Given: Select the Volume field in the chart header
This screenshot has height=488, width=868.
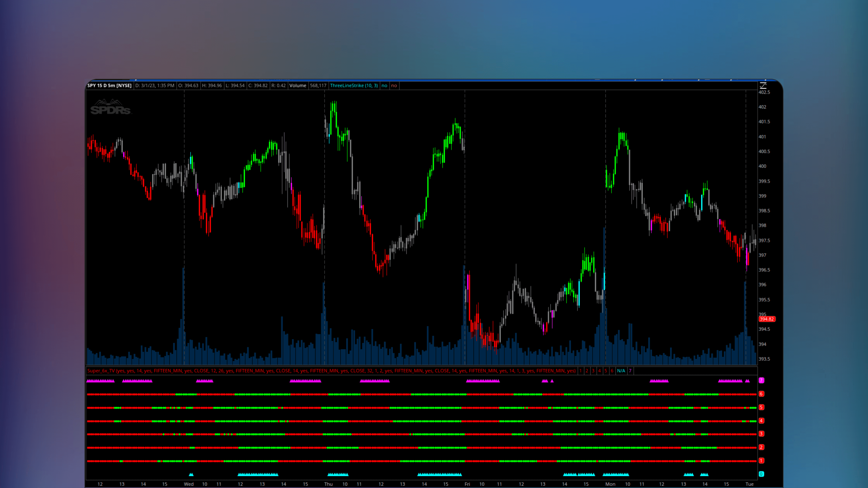Looking at the screenshot, I should point(298,85).
